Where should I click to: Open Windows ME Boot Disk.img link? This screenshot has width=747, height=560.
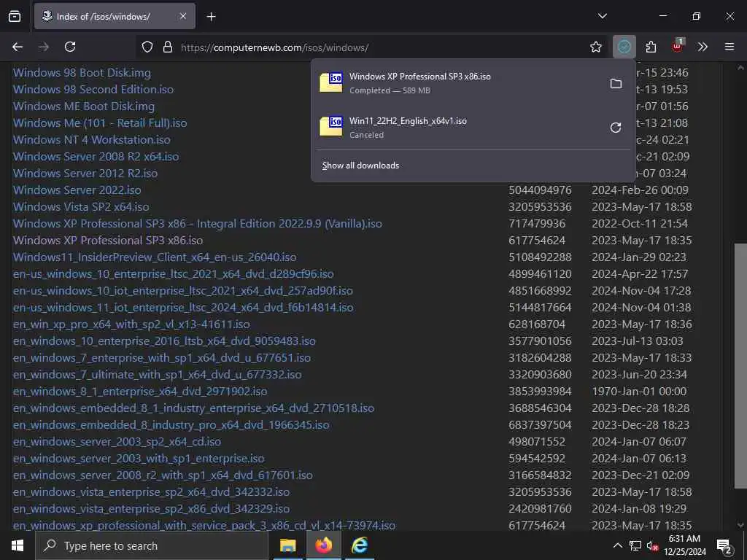(84, 106)
